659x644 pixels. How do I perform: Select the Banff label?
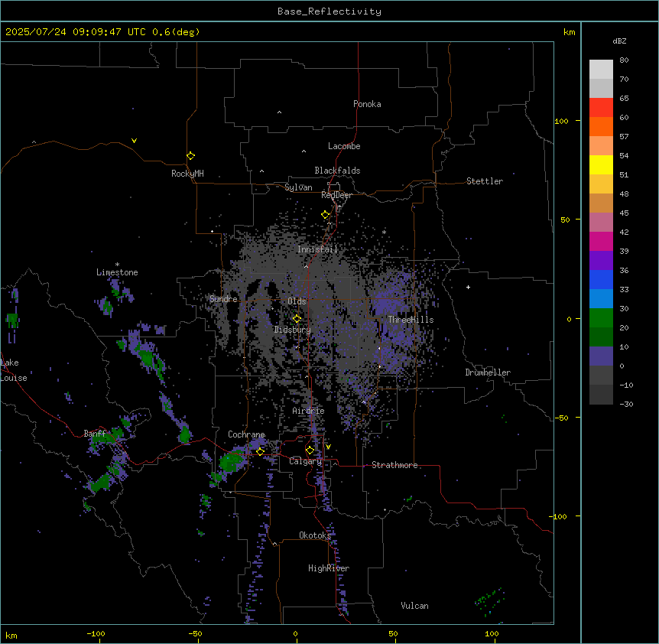coord(95,433)
